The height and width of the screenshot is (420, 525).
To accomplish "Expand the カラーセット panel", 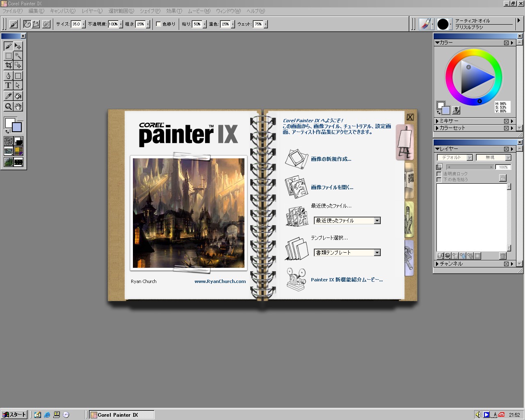I will (x=437, y=128).
